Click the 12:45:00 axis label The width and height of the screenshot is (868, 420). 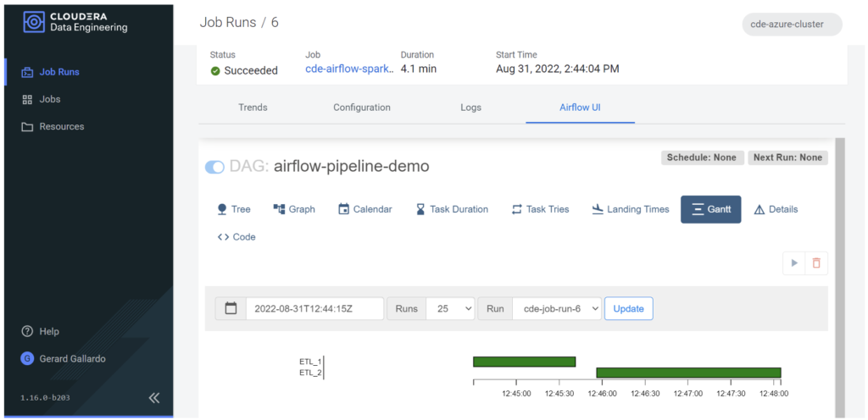pyautogui.click(x=516, y=394)
